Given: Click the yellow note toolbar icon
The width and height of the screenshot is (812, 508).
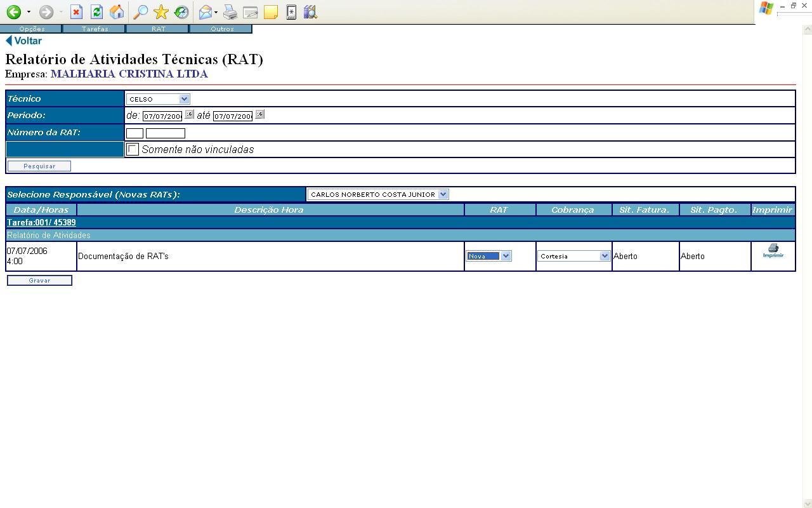Looking at the screenshot, I should (x=271, y=12).
